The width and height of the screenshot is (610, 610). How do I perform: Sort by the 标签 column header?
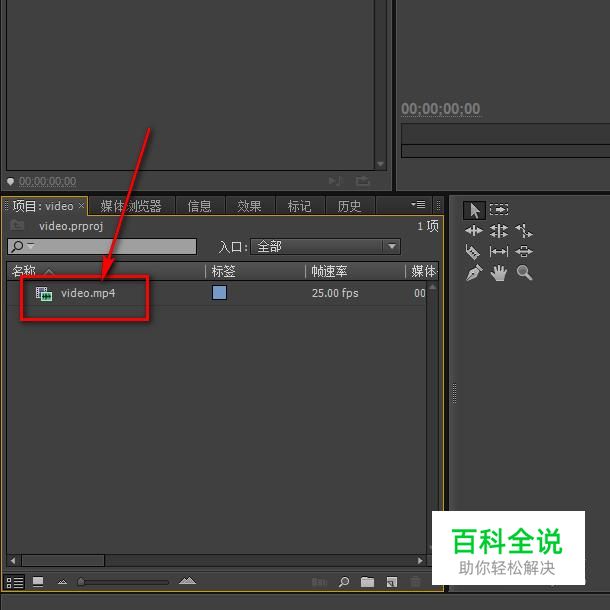(x=224, y=271)
